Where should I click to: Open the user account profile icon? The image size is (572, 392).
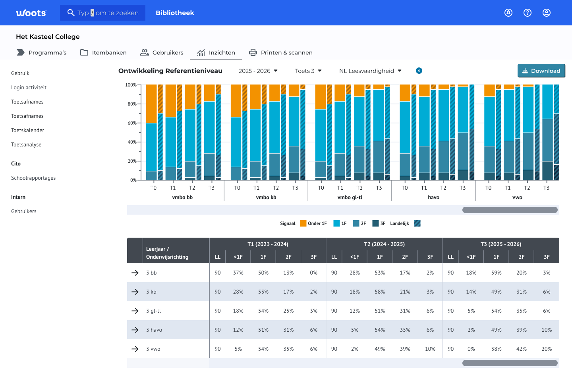pos(547,13)
